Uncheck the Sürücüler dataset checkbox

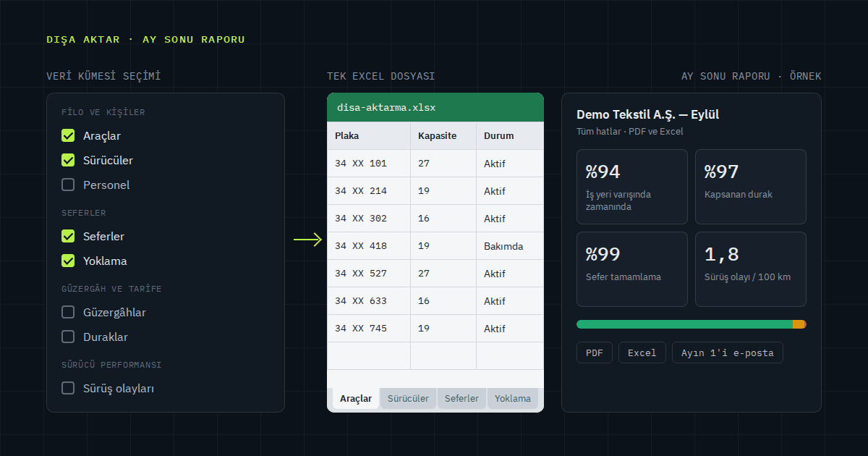click(68, 160)
